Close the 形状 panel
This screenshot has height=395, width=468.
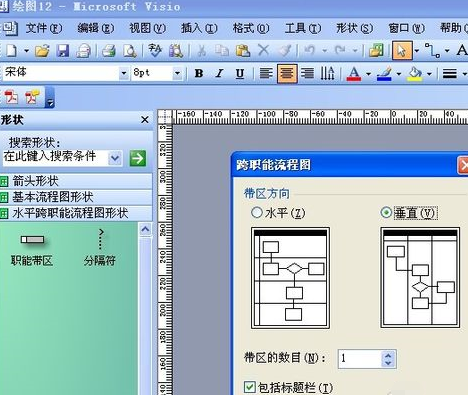click(x=145, y=120)
